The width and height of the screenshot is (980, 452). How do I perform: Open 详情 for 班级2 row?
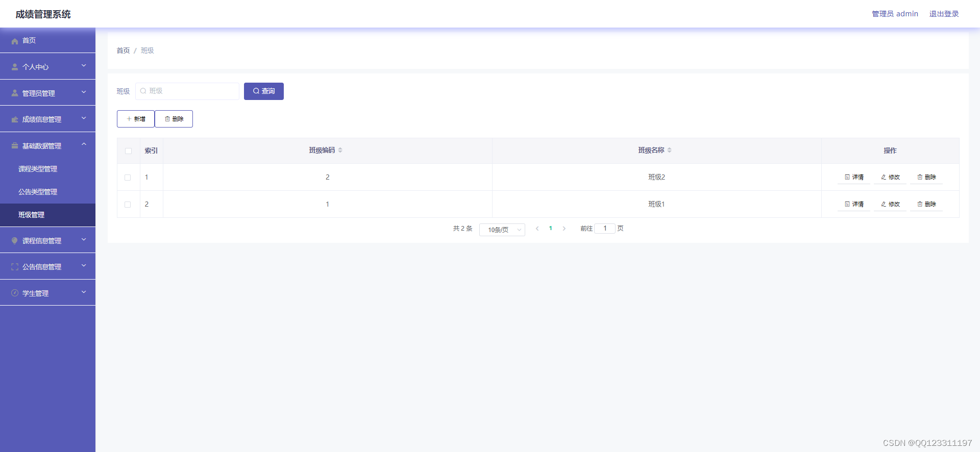pos(854,177)
